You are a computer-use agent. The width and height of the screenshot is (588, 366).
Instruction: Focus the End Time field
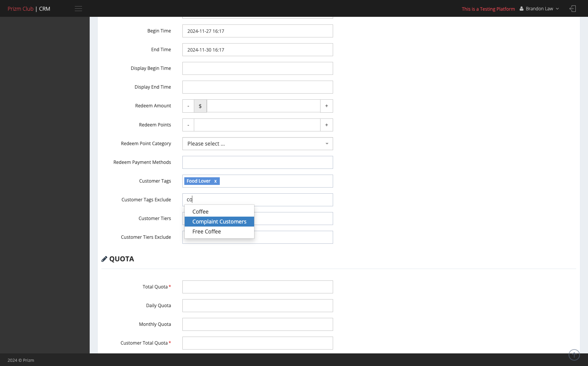pyautogui.click(x=258, y=50)
